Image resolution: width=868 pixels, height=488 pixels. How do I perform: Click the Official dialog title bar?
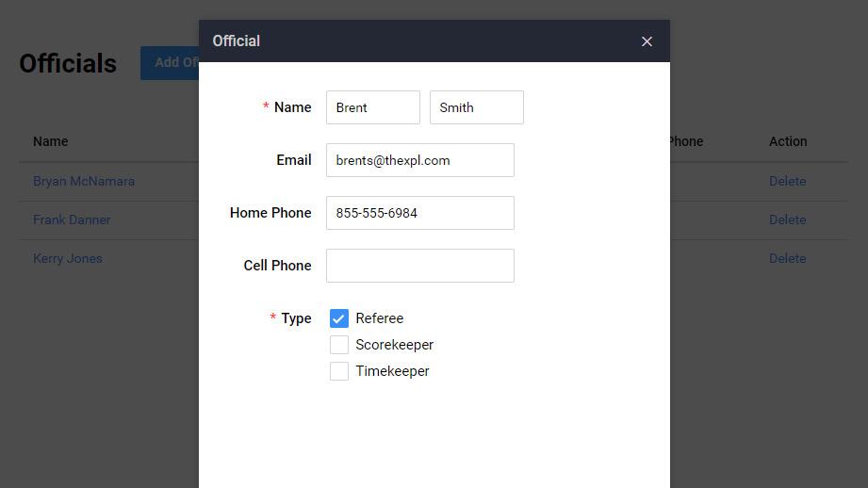tap(415, 41)
